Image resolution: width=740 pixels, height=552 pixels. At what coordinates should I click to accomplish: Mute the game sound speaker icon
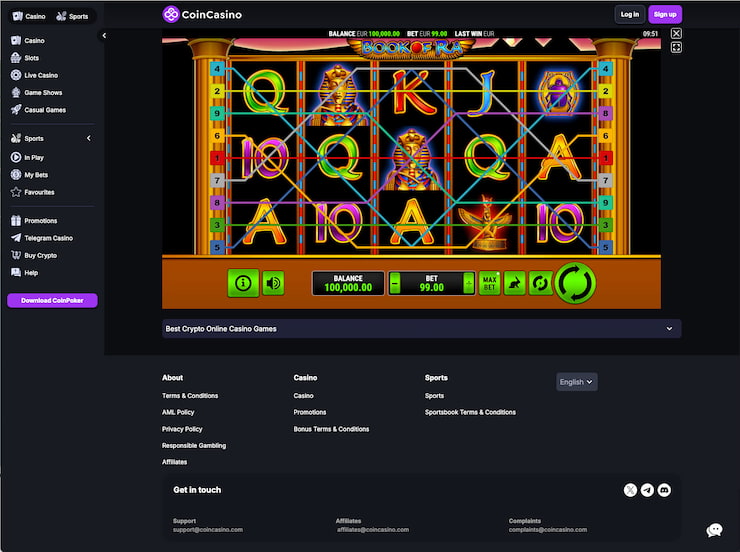click(273, 283)
